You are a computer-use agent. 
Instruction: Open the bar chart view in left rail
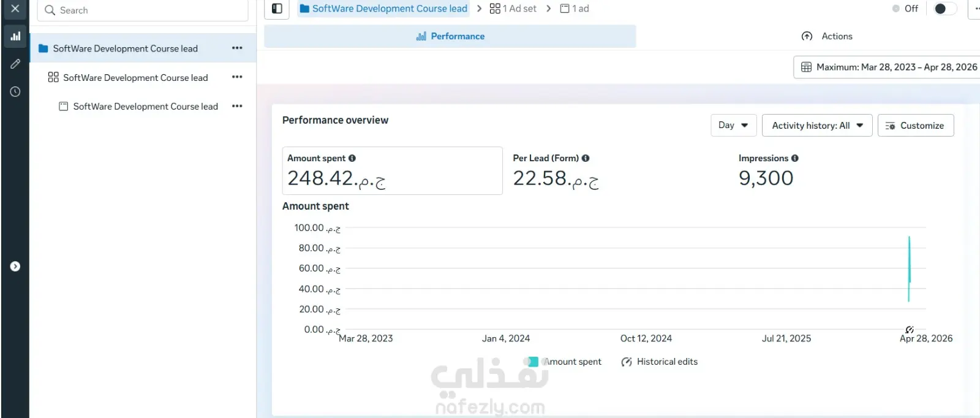click(15, 36)
